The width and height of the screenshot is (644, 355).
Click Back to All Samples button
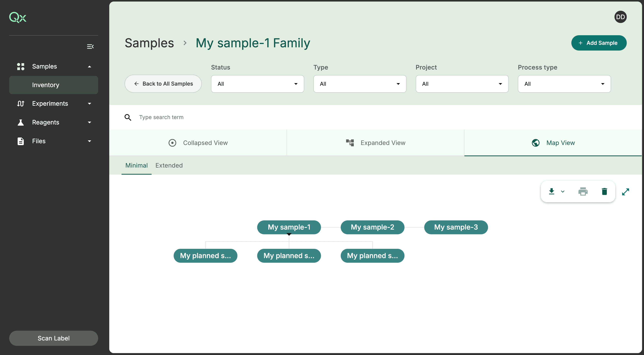163,84
